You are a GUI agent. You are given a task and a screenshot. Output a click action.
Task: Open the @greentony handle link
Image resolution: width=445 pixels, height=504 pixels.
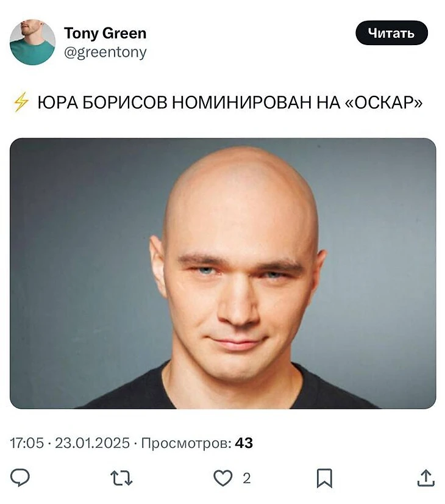click(x=105, y=52)
